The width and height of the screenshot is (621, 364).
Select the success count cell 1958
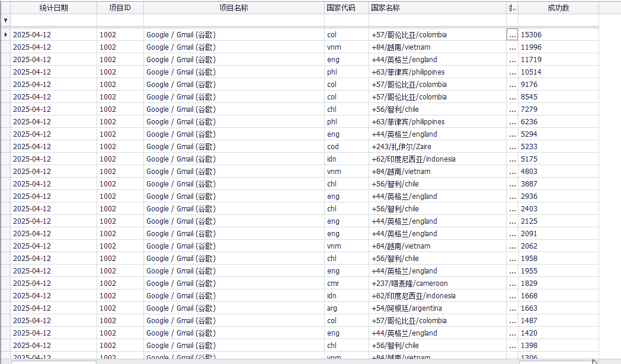[558, 259]
